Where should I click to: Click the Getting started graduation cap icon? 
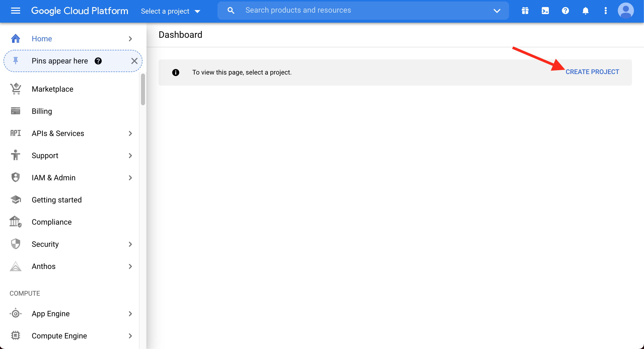pos(16,200)
